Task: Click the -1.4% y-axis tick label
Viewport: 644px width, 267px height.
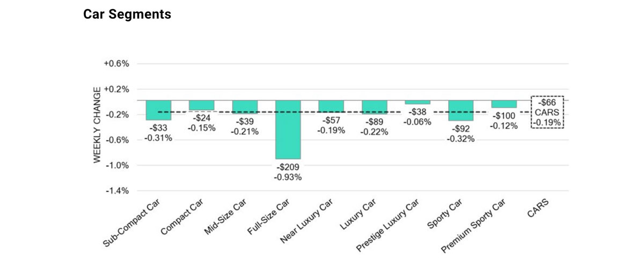Action: click(116, 191)
